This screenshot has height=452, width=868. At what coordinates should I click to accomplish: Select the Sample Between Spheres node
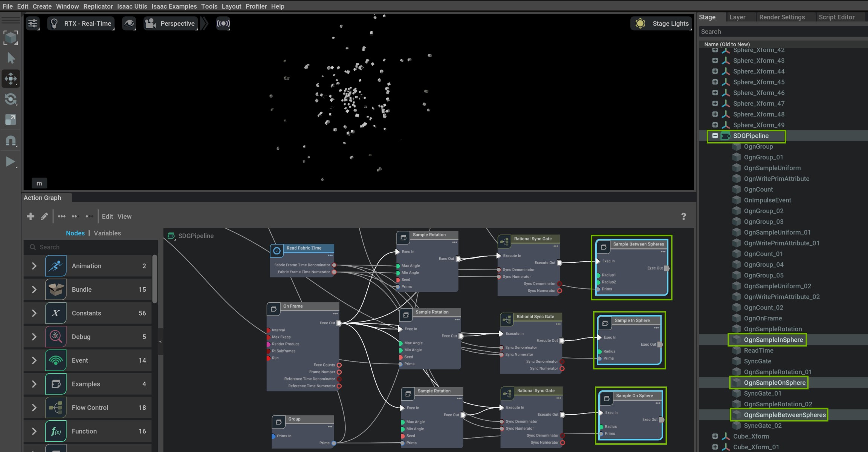pyautogui.click(x=631, y=267)
